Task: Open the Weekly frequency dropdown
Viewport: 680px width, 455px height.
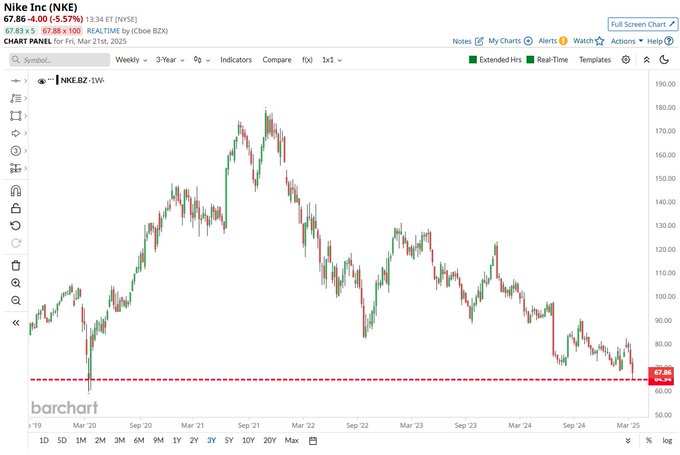Action: pyautogui.click(x=131, y=60)
